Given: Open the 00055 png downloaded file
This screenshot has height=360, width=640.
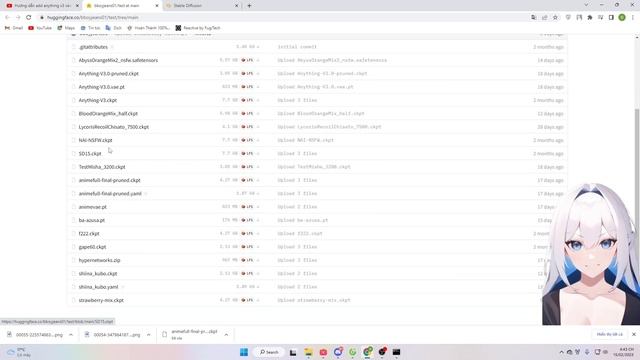Looking at the screenshot, I should (x=35, y=335).
